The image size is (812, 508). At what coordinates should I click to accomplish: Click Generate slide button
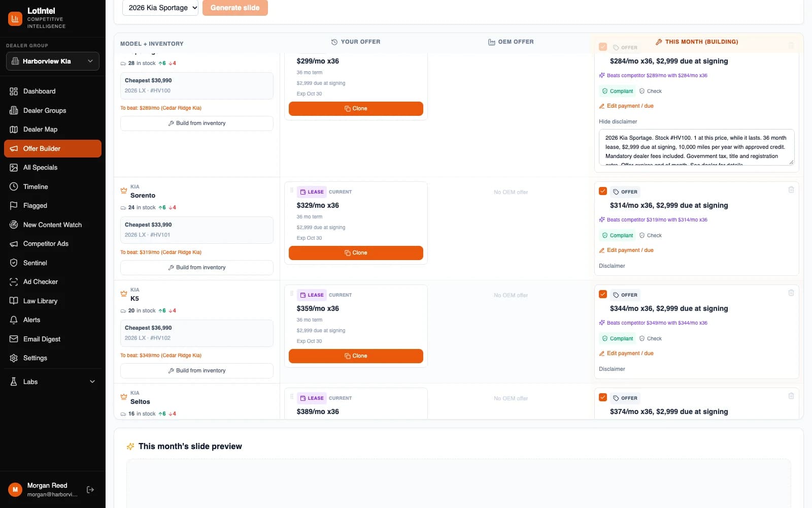pos(235,8)
